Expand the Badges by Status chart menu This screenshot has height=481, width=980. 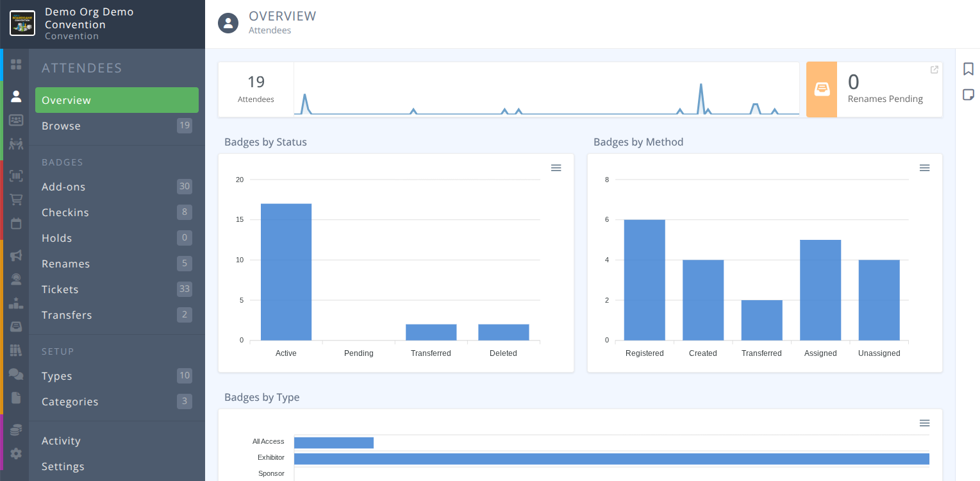(x=556, y=168)
